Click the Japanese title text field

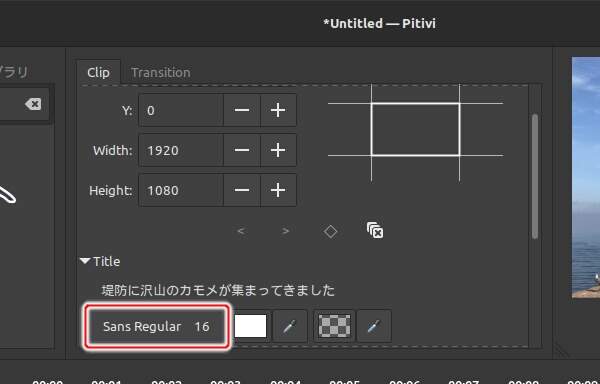[218, 290]
